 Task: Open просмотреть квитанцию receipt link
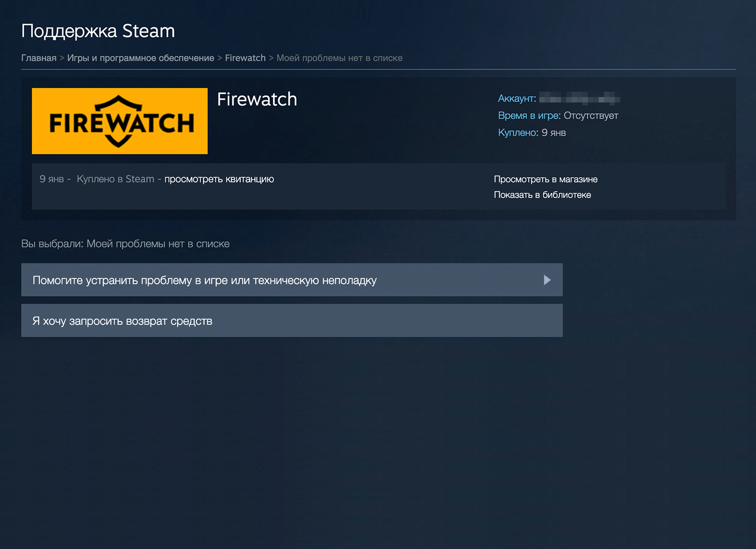[x=219, y=179]
